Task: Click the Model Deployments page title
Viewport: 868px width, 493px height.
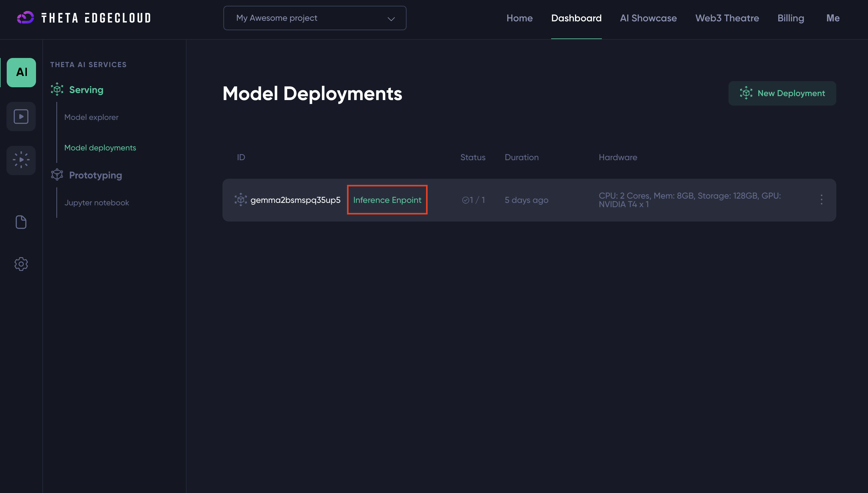Action: tap(312, 93)
